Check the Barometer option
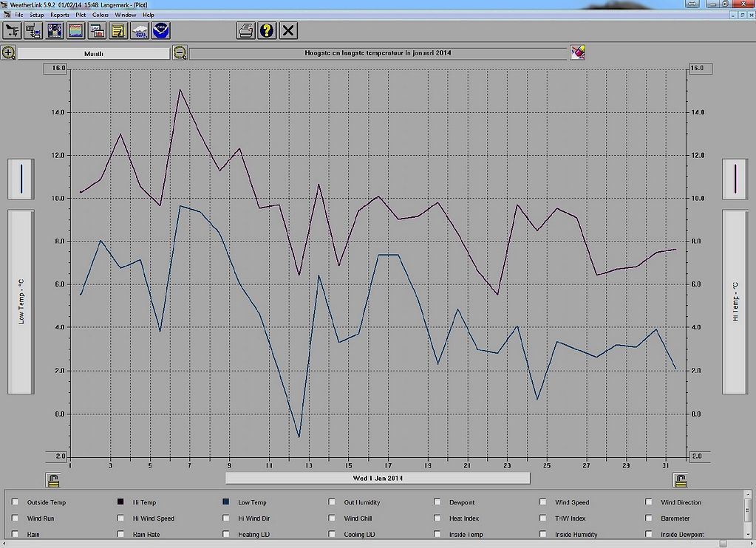Screen dimensions: 756x548 [x=649, y=518]
